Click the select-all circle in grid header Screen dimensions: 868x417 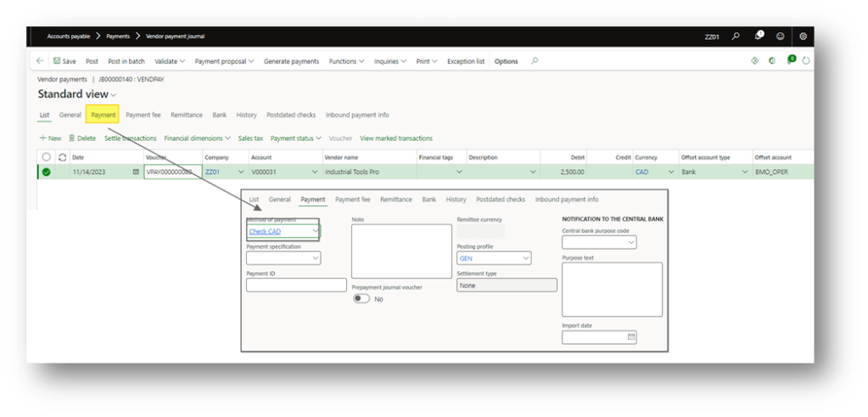point(46,157)
